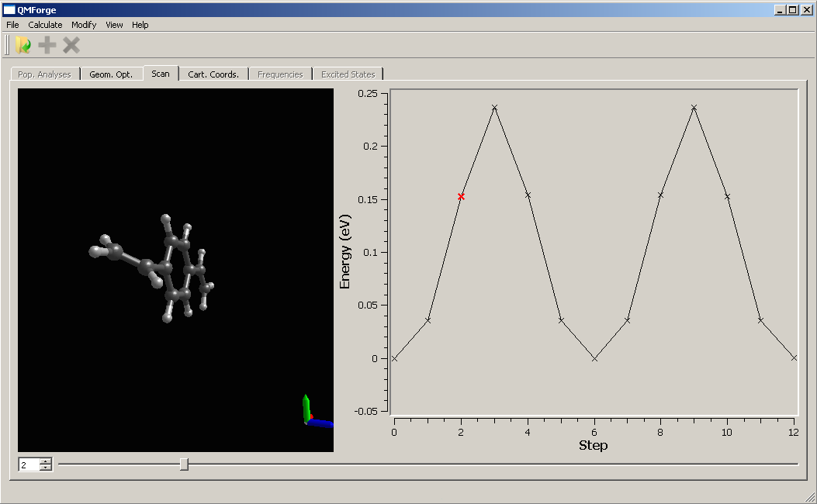Open the Help menu
Screen dimensions: 817x504
(x=140, y=25)
